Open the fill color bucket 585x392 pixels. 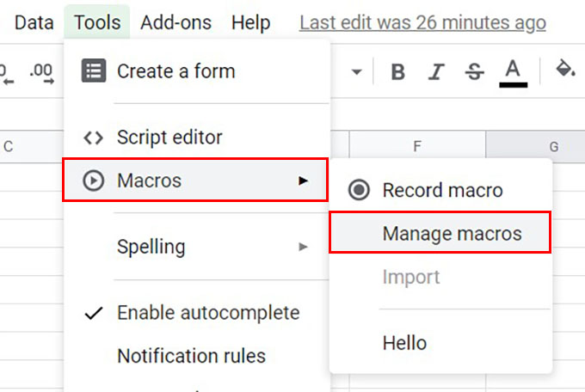point(565,69)
